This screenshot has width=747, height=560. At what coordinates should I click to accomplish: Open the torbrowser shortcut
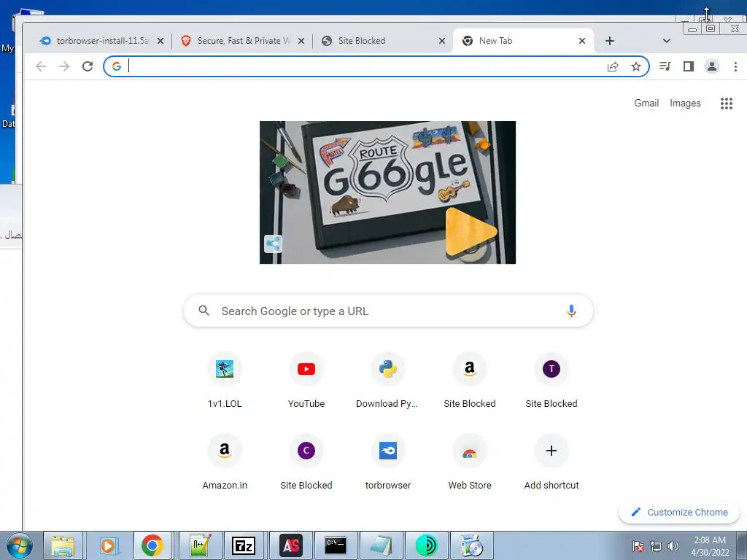(x=388, y=463)
